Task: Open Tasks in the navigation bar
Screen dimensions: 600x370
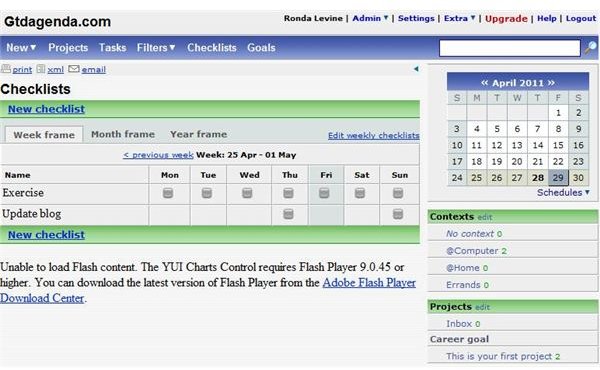Action: coord(112,47)
